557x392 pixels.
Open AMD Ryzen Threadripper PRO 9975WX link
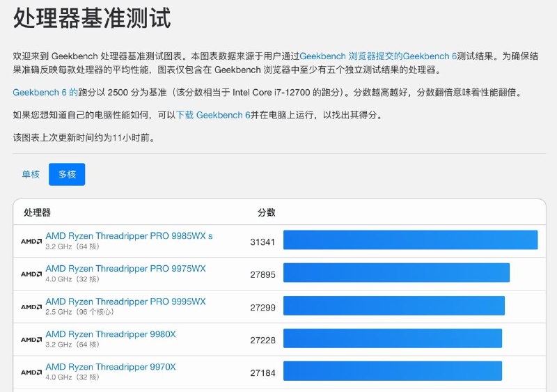click(x=125, y=269)
